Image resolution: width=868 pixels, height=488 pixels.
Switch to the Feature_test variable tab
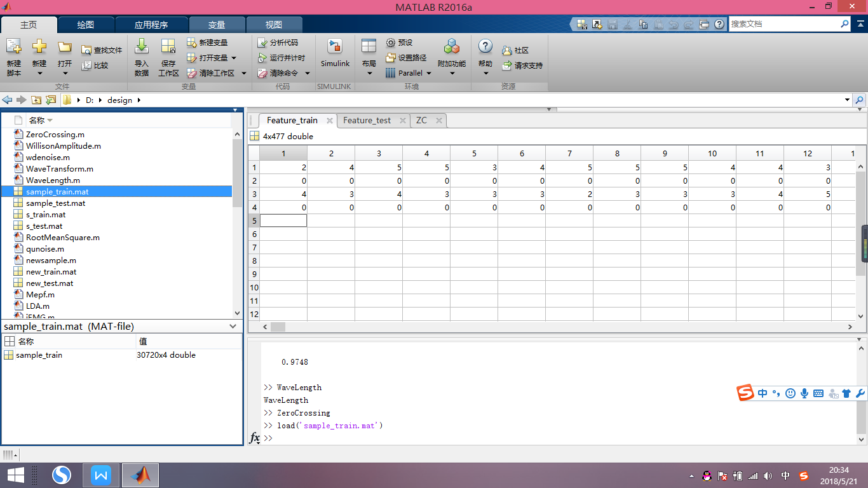[367, 120]
